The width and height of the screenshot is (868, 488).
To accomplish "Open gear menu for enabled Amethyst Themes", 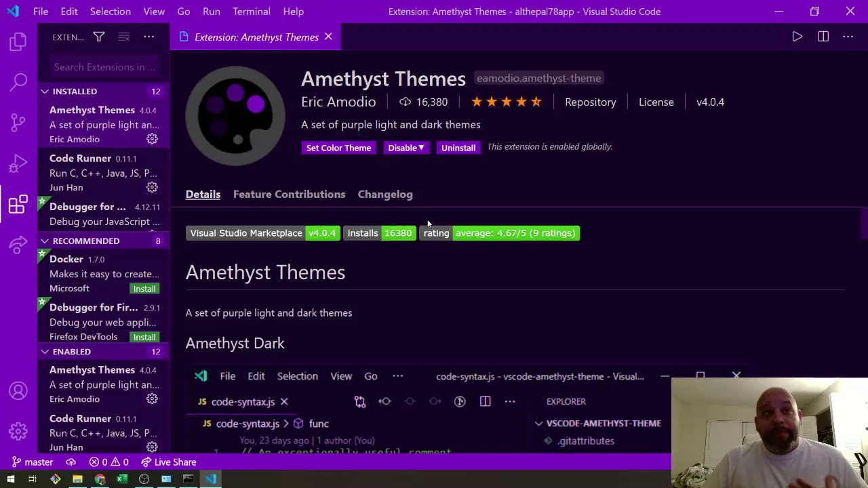I will coord(152,399).
